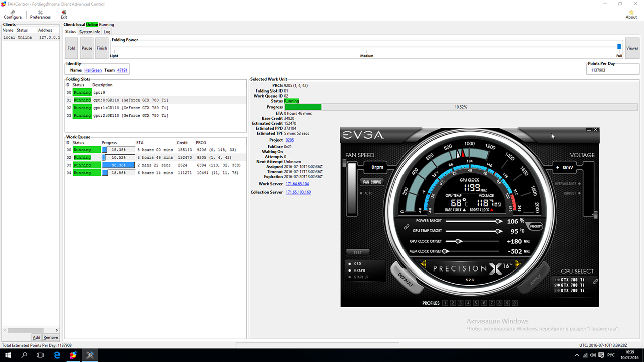Open the Windows Start menu
This screenshot has height=362, width=644.
point(8,355)
